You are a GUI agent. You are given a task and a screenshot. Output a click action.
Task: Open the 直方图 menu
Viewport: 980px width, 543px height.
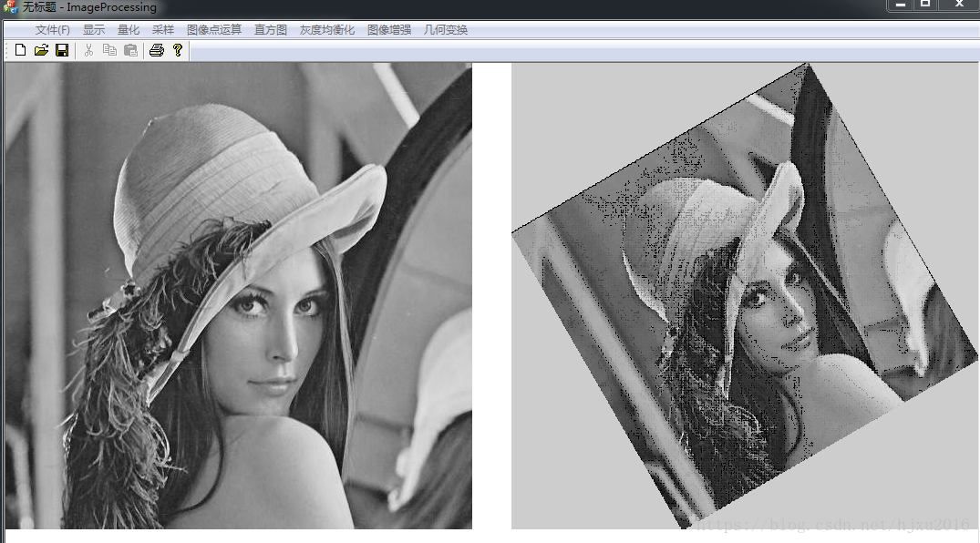(x=270, y=30)
